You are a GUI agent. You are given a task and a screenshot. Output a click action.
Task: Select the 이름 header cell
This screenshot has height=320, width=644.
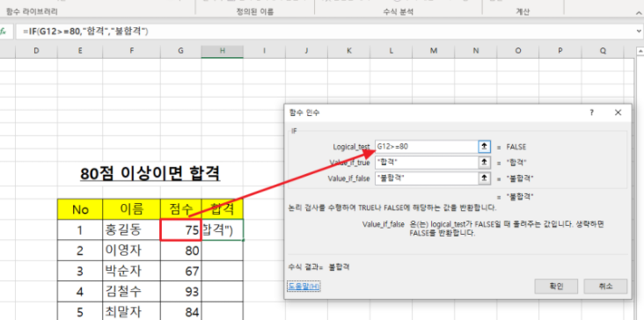(x=131, y=209)
